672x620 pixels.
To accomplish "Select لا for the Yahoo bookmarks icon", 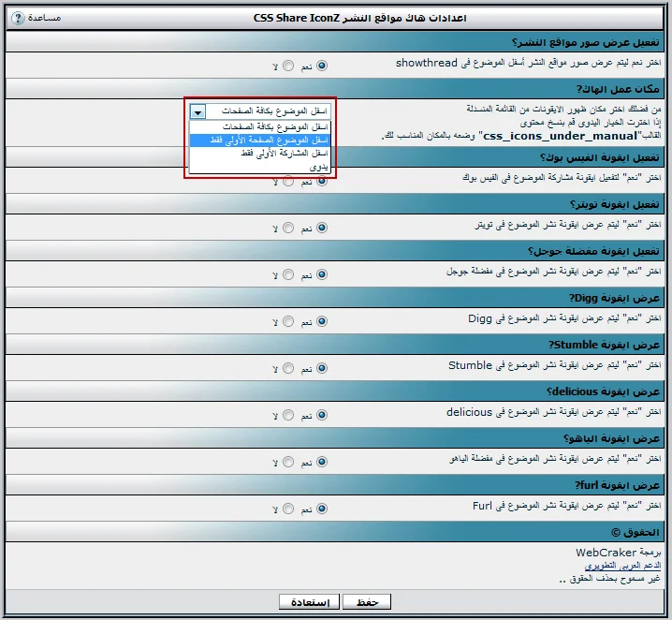I will click(x=287, y=462).
